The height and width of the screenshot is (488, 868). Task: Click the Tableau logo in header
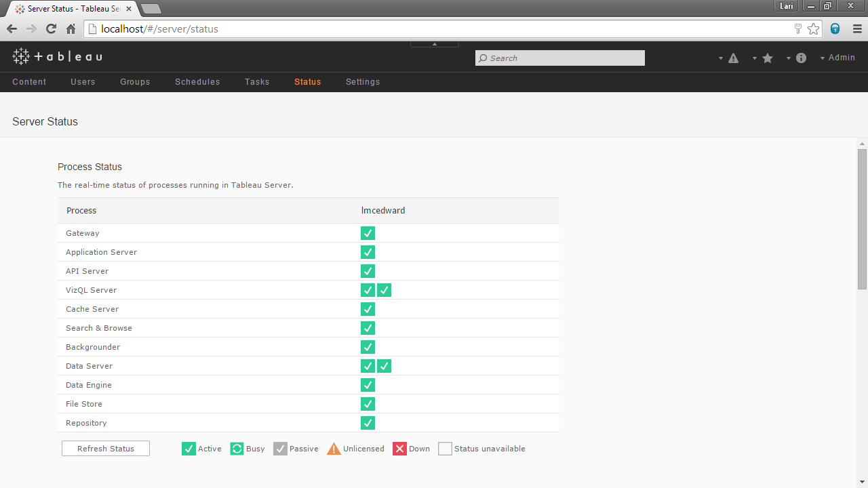point(57,57)
